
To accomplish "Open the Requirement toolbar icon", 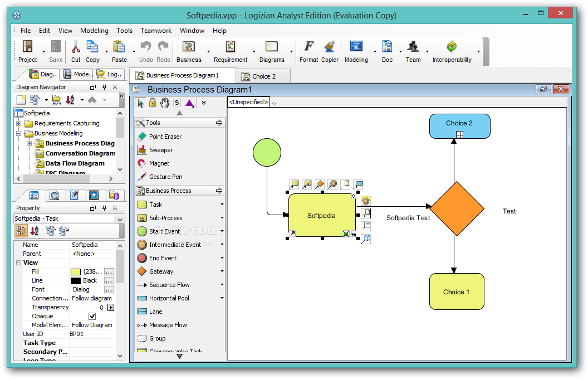I will point(231,47).
